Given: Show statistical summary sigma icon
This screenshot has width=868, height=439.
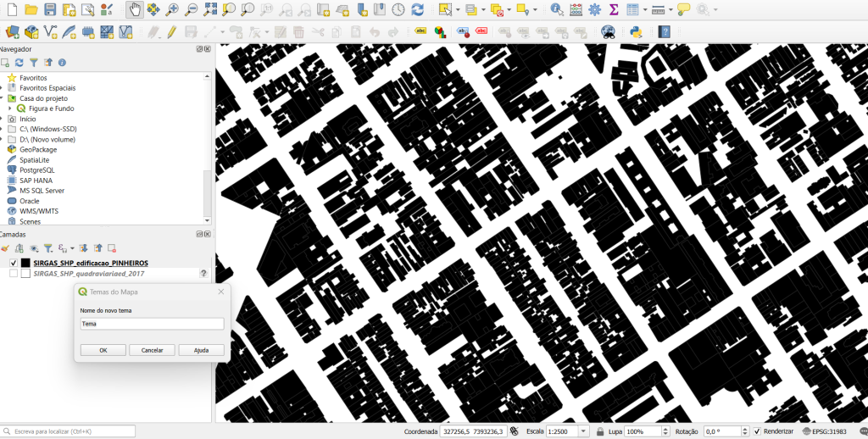Looking at the screenshot, I should pos(614,9).
